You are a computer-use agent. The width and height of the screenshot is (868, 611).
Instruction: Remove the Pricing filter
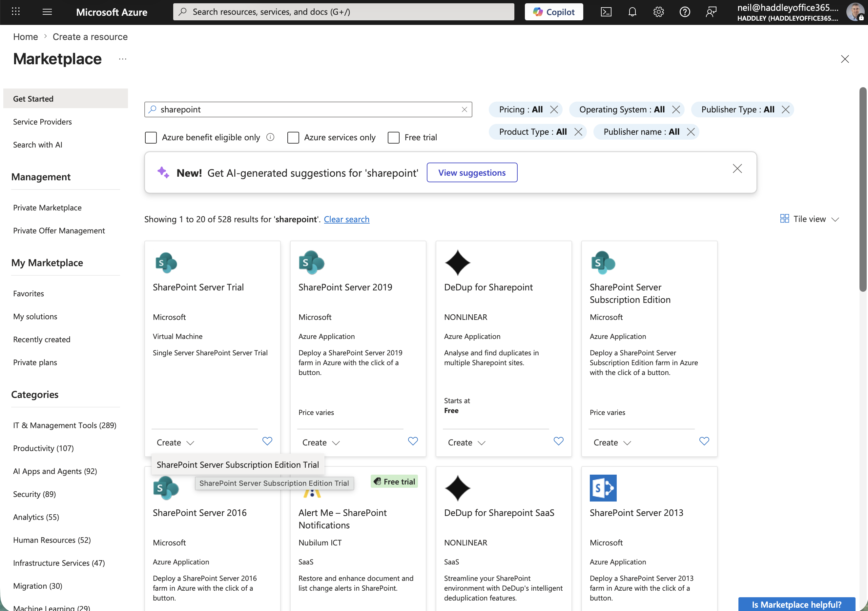pos(554,109)
